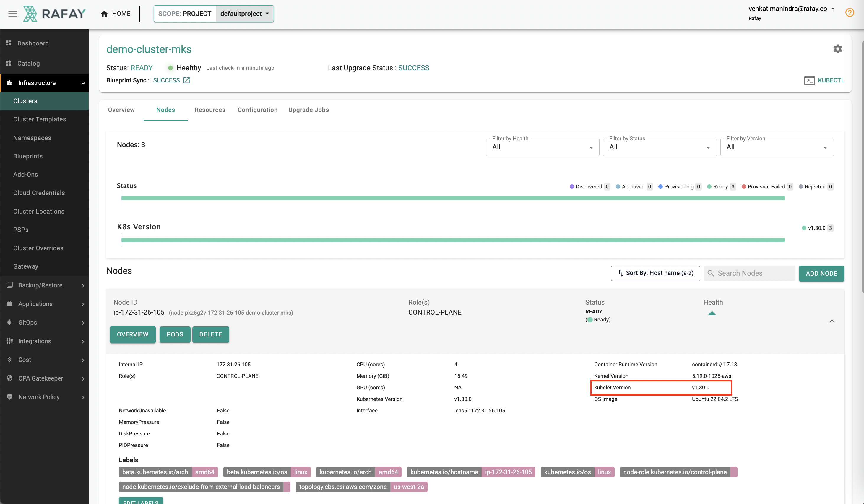Click the ADD NODE button

821,273
